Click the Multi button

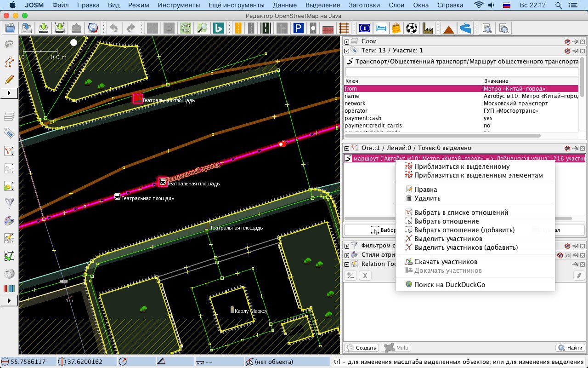(396, 348)
